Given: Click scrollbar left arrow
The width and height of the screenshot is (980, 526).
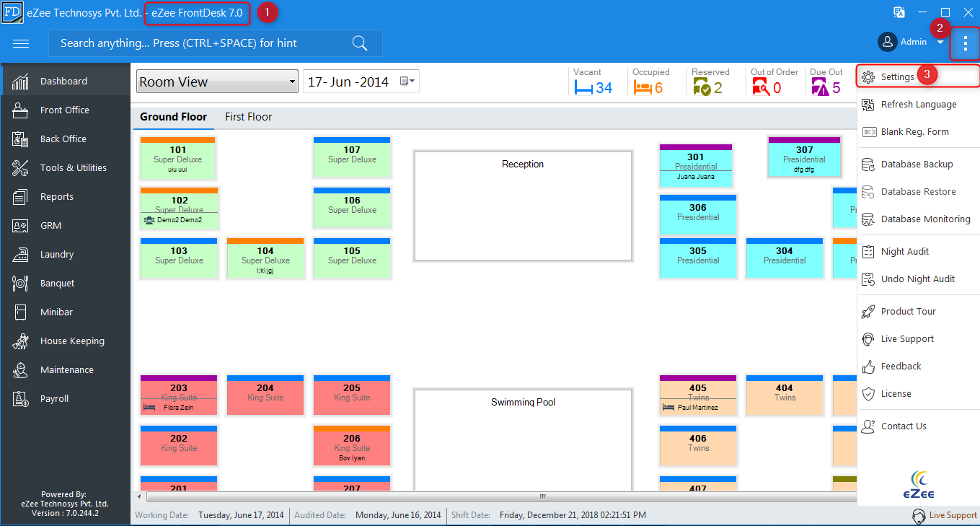Looking at the screenshot, I should [x=140, y=496].
